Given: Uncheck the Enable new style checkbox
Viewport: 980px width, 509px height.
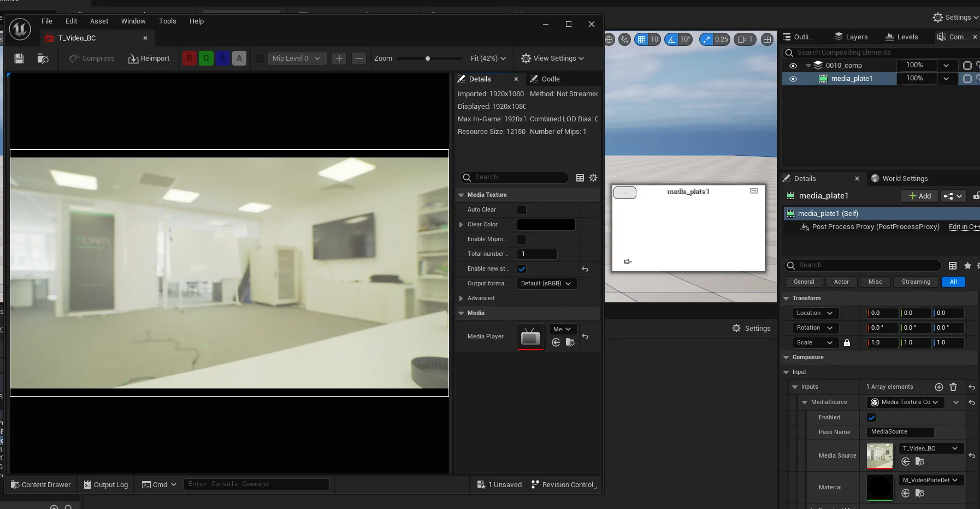Looking at the screenshot, I should click(x=522, y=269).
